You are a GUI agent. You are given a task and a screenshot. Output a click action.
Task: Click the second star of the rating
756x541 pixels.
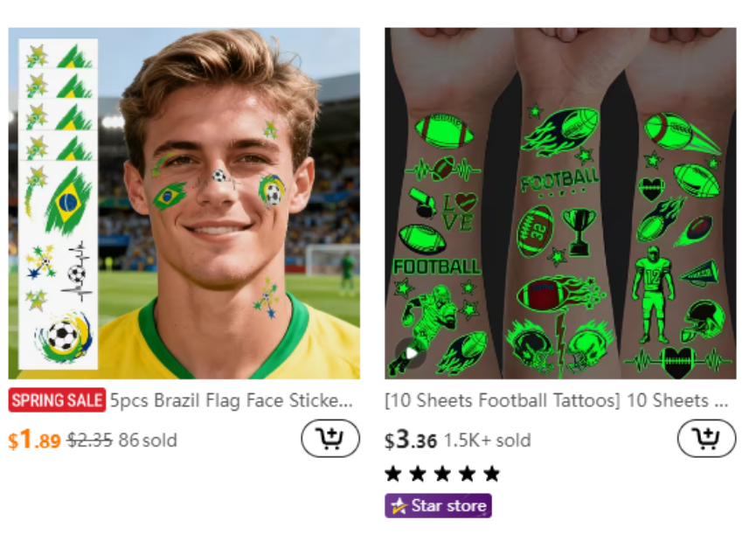pyautogui.click(x=418, y=474)
